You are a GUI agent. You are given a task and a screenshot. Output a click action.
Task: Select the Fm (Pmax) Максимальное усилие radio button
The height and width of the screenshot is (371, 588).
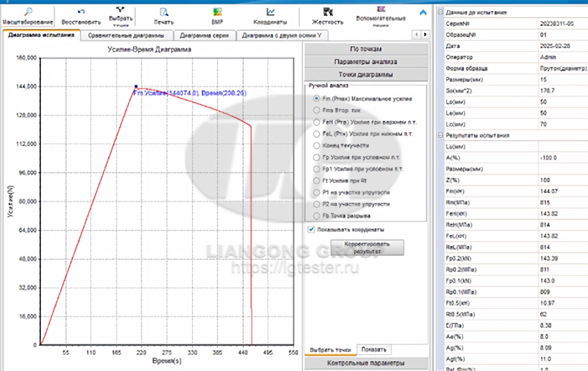pos(317,98)
